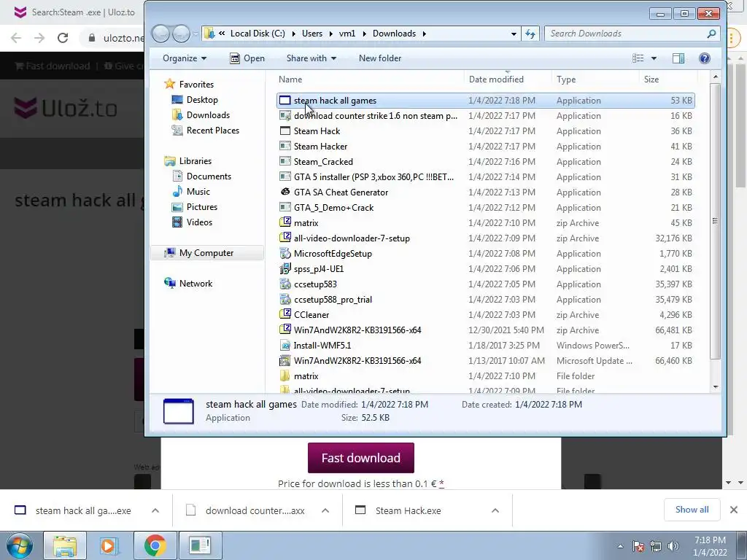Viewport: 747px width, 560px height.
Task: Sort by the Name column header
Action: (x=369, y=79)
